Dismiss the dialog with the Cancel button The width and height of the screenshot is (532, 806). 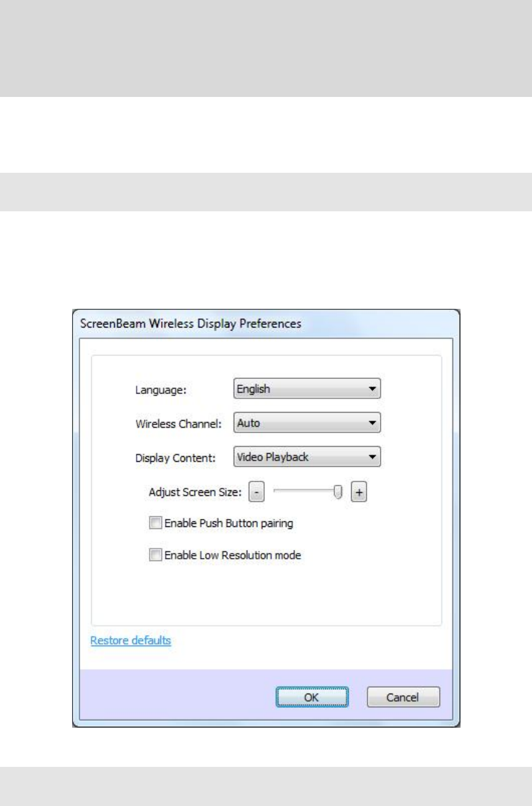[x=403, y=697]
